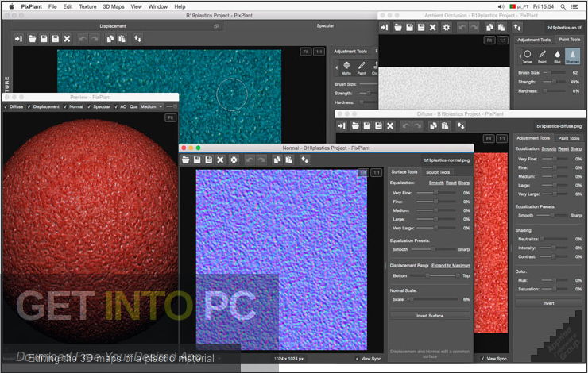Image resolution: width=588 pixels, height=373 pixels.
Task: Save the normal map in Normal window
Action: pos(197,160)
